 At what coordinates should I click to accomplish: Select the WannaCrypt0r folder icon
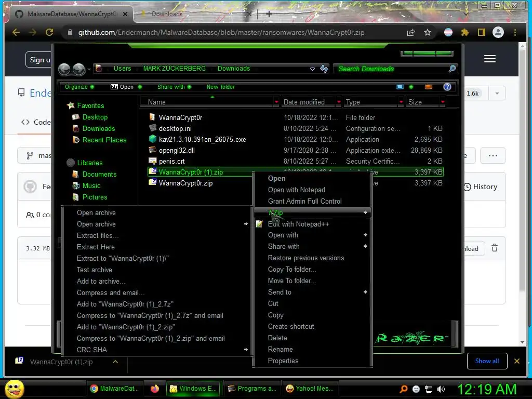(152, 117)
